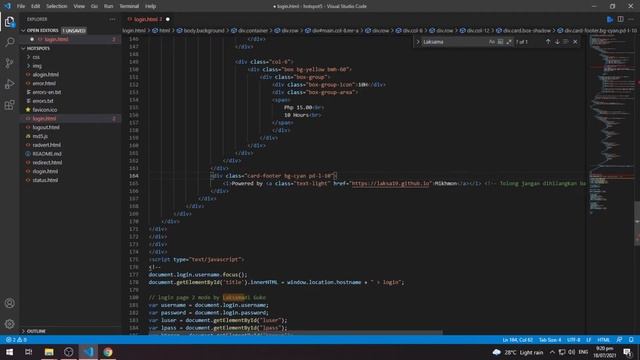Open the Explorer view in activity bar
Screen dimensions: 640x360
[x=9, y=22]
